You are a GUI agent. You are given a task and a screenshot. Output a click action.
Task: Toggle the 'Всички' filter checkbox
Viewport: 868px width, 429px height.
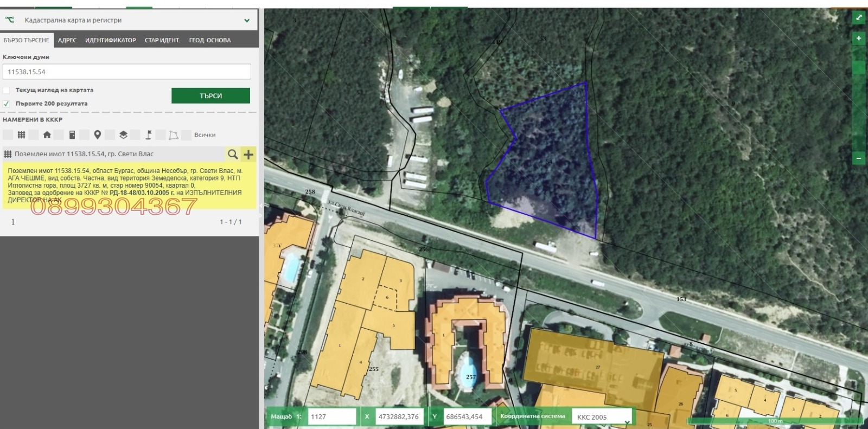pyautogui.click(x=186, y=135)
